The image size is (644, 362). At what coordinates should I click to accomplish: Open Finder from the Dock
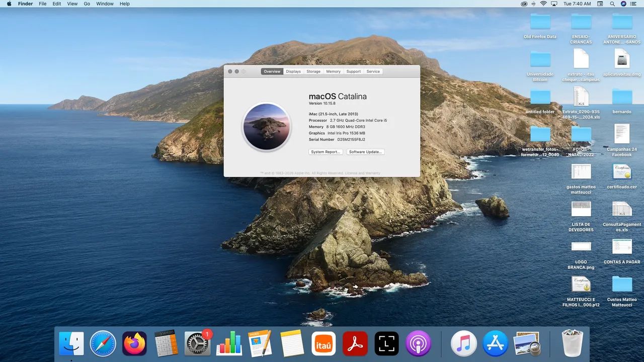tap(71, 344)
